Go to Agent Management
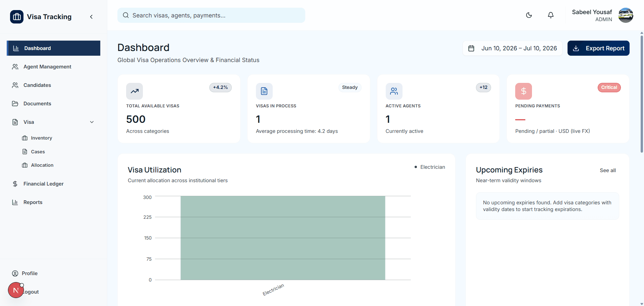Image resolution: width=644 pixels, height=306 pixels. coord(54,67)
